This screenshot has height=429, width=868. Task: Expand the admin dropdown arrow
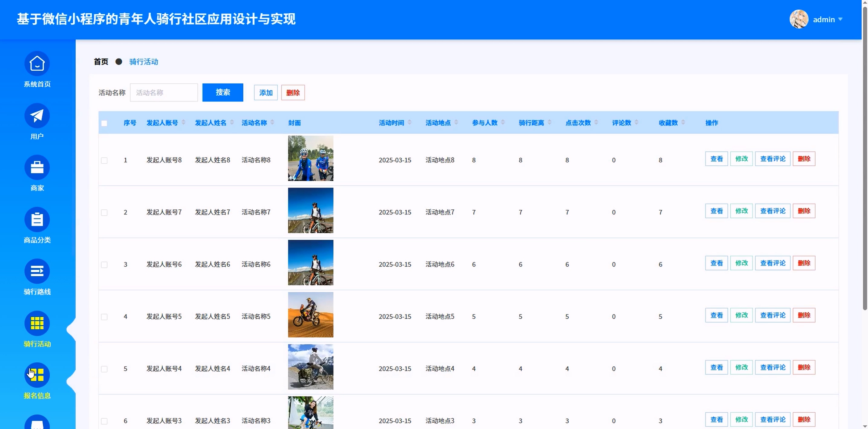(x=840, y=19)
